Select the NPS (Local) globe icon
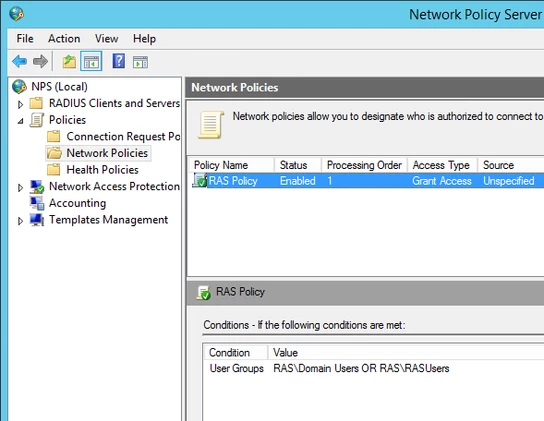The height and width of the screenshot is (421, 544). [x=19, y=86]
